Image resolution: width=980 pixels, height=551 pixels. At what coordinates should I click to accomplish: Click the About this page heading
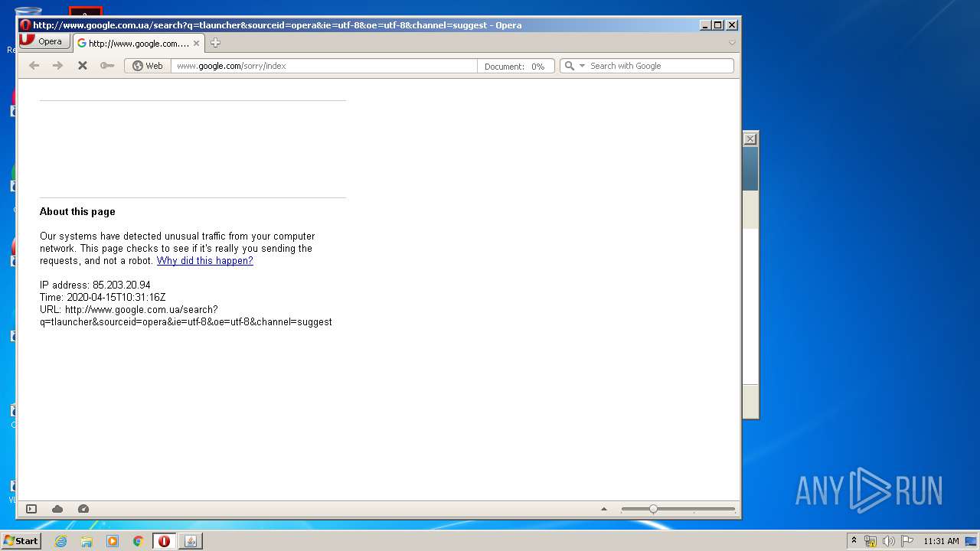[x=77, y=212]
